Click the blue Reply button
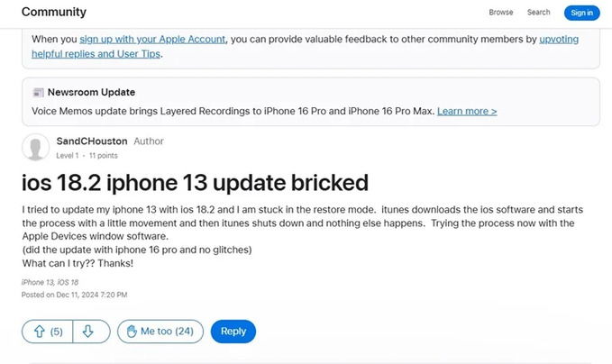612x364 pixels. click(233, 332)
